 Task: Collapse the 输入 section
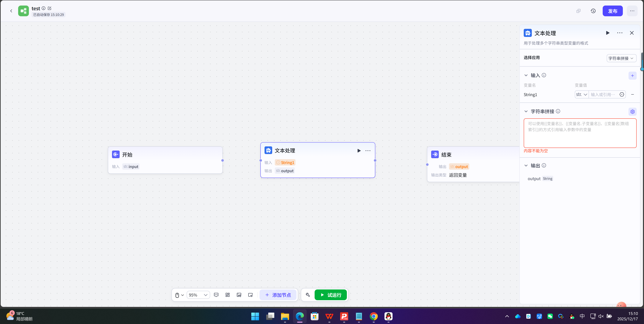[x=526, y=75]
